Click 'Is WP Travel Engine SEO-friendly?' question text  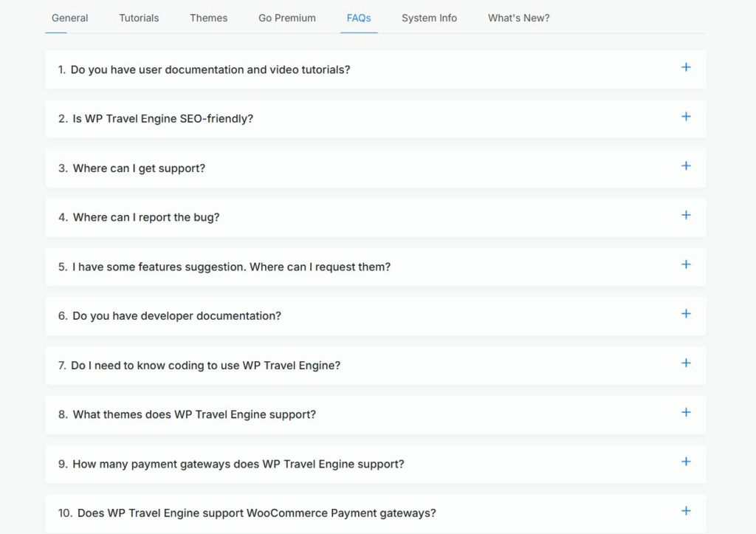(162, 119)
